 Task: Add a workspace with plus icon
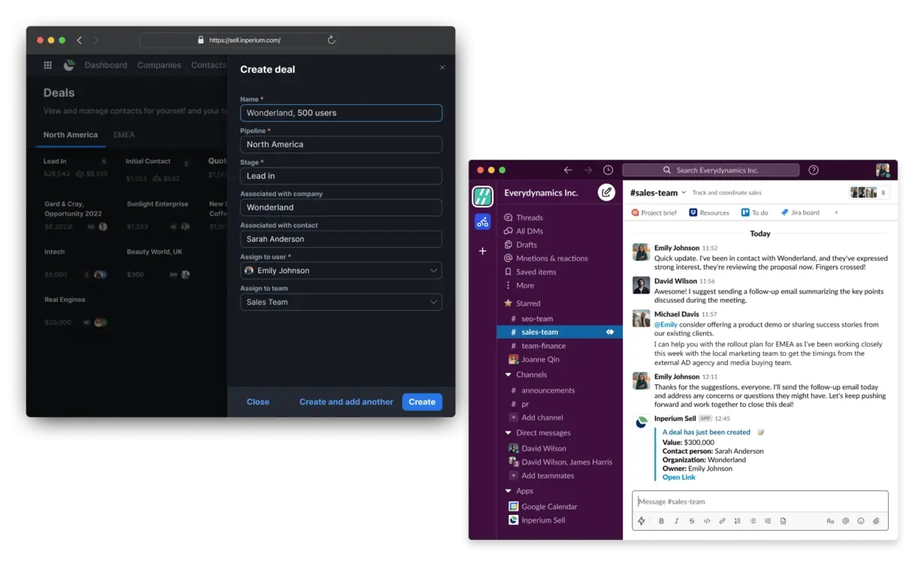click(482, 251)
